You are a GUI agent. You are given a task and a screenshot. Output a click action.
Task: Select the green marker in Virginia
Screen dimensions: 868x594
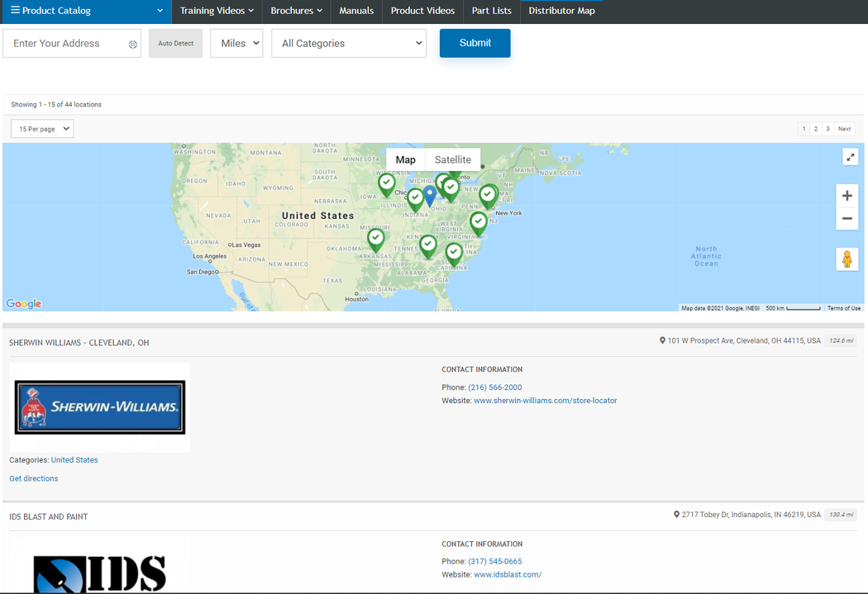(x=479, y=223)
